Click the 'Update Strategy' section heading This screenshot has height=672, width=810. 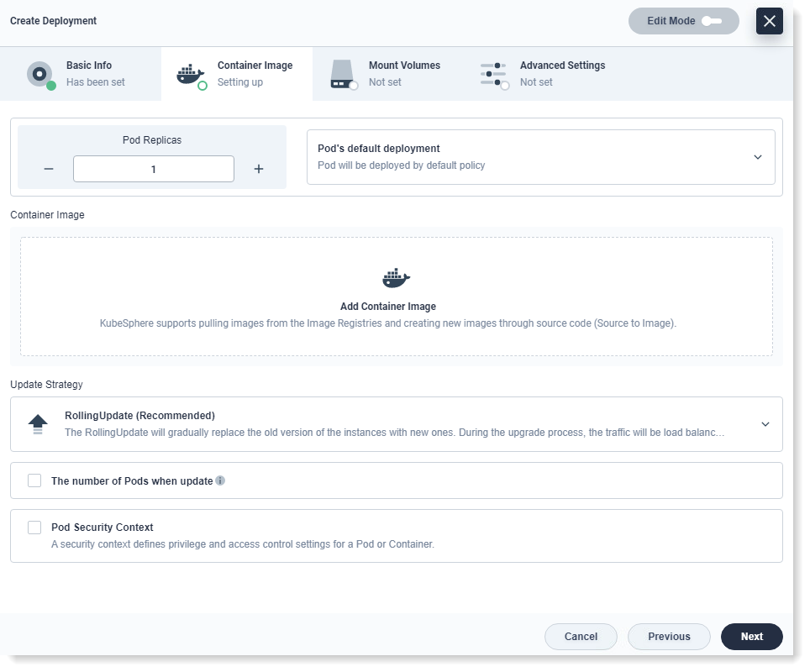(x=46, y=385)
